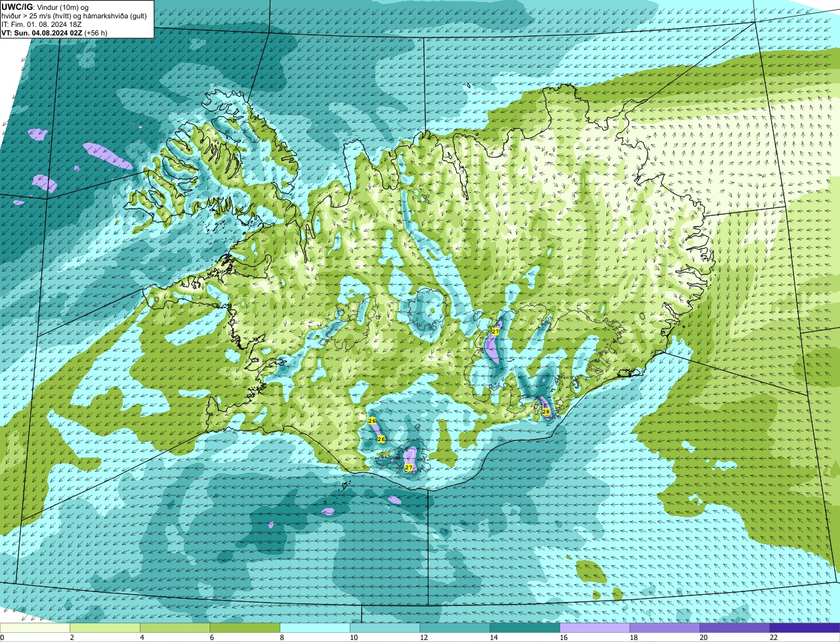The width and height of the screenshot is (840, 642).
Task: Click the '22' scale label
Action: point(774,637)
